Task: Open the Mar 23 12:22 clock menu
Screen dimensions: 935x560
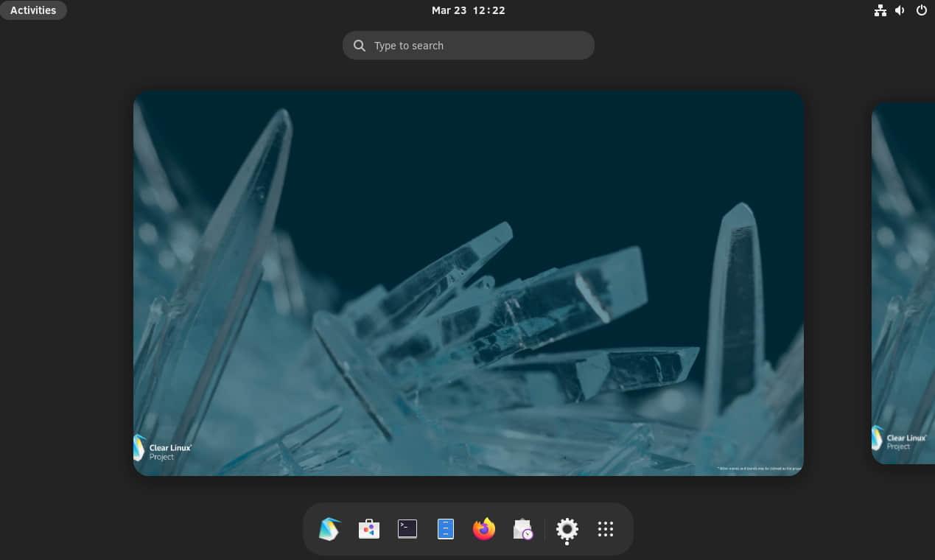Action: [x=468, y=10]
